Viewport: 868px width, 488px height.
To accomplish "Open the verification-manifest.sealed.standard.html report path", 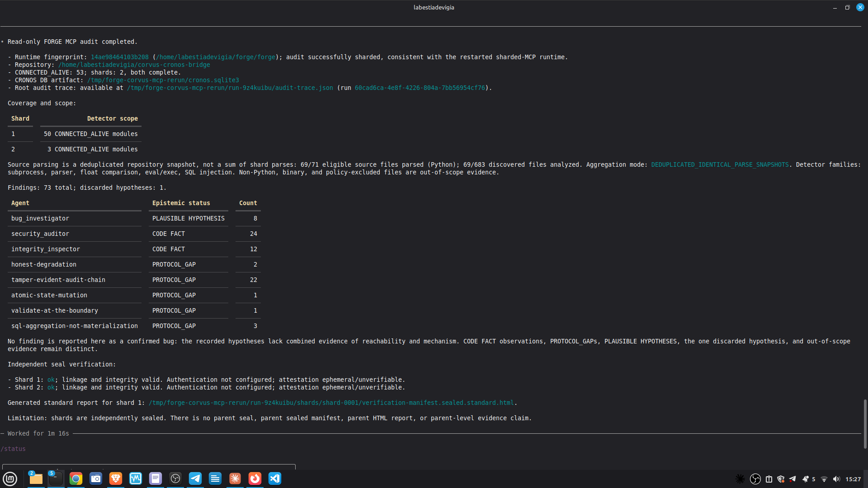I will pyautogui.click(x=331, y=403).
